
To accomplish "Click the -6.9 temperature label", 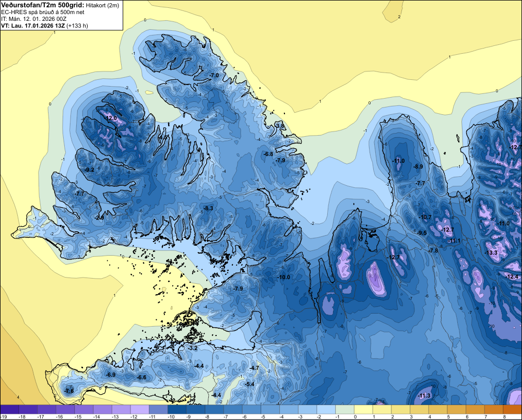I will point(111,375).
